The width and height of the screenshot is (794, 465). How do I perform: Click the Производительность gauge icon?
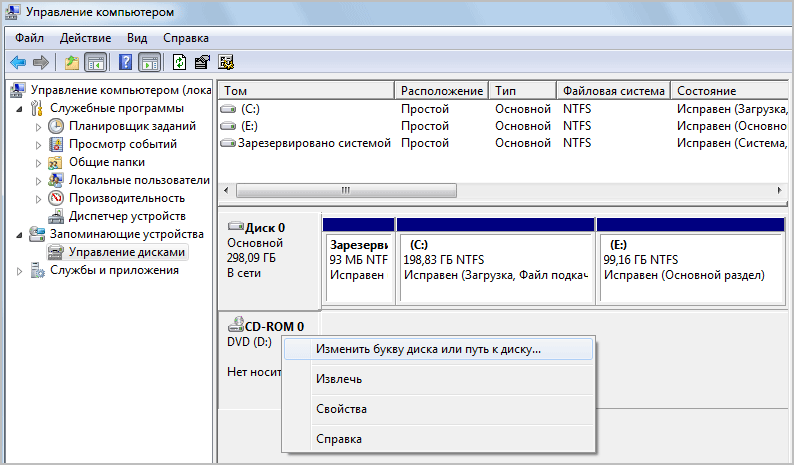56,198
